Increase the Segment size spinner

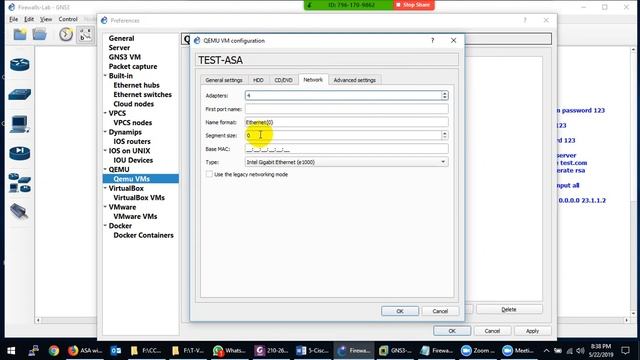pyautogui.click(x=444, y=133)
